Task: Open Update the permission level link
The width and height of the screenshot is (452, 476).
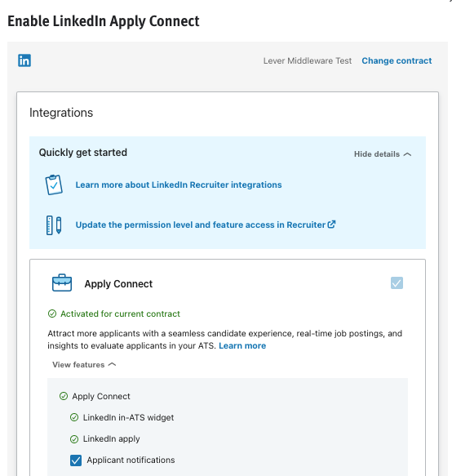Action: pyautogui.click(x=200, y=225)
